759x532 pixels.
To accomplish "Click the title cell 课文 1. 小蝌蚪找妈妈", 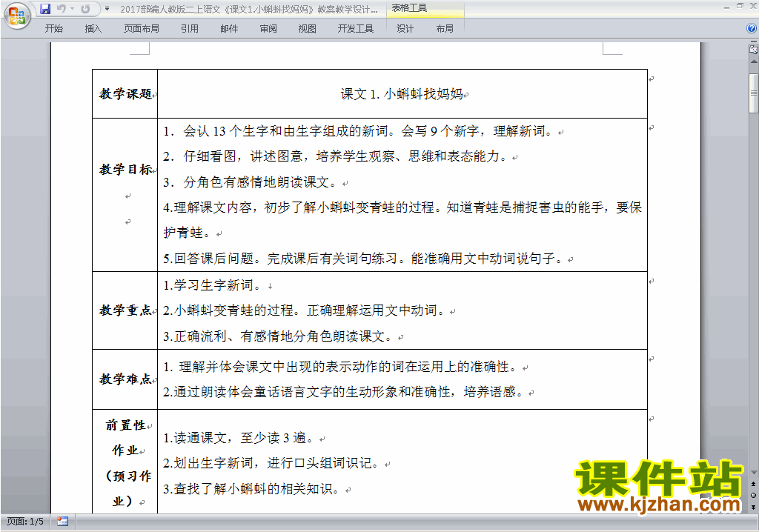I will pos(402,94).
